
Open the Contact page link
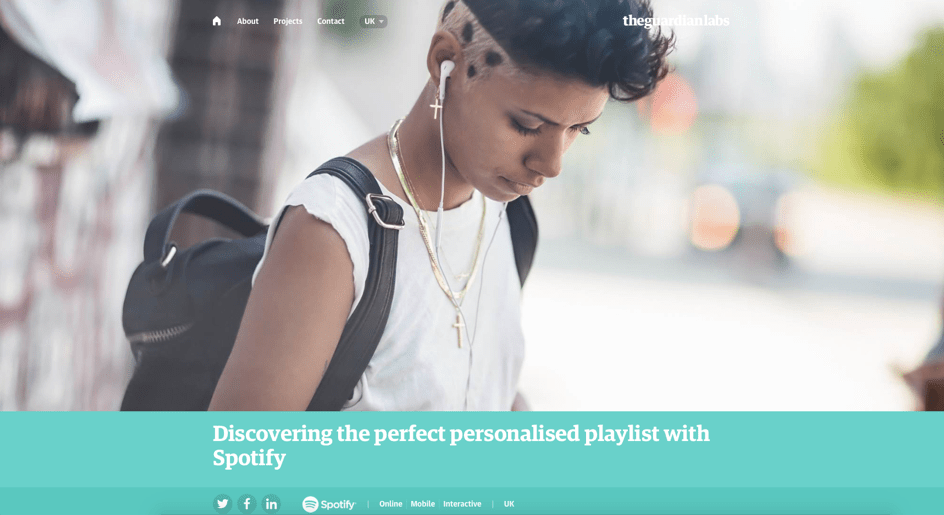tap(331, 21)
